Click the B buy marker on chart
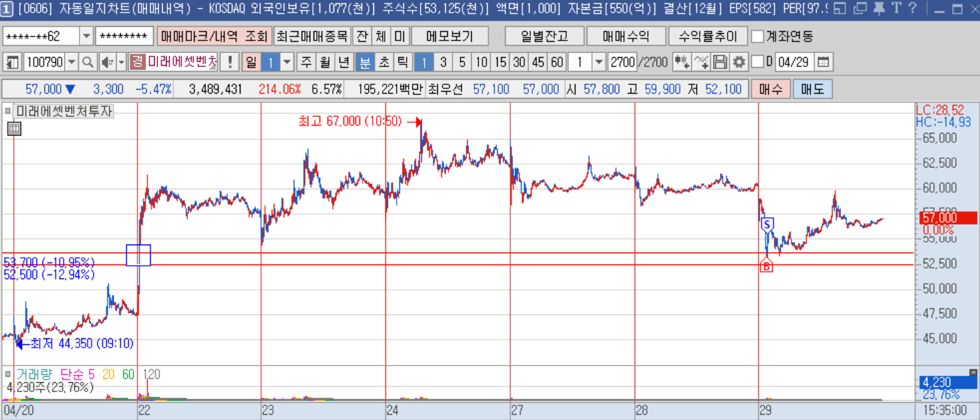Viewport: 980px width, 420px height. pyautogui.click(x=766, y=266)
